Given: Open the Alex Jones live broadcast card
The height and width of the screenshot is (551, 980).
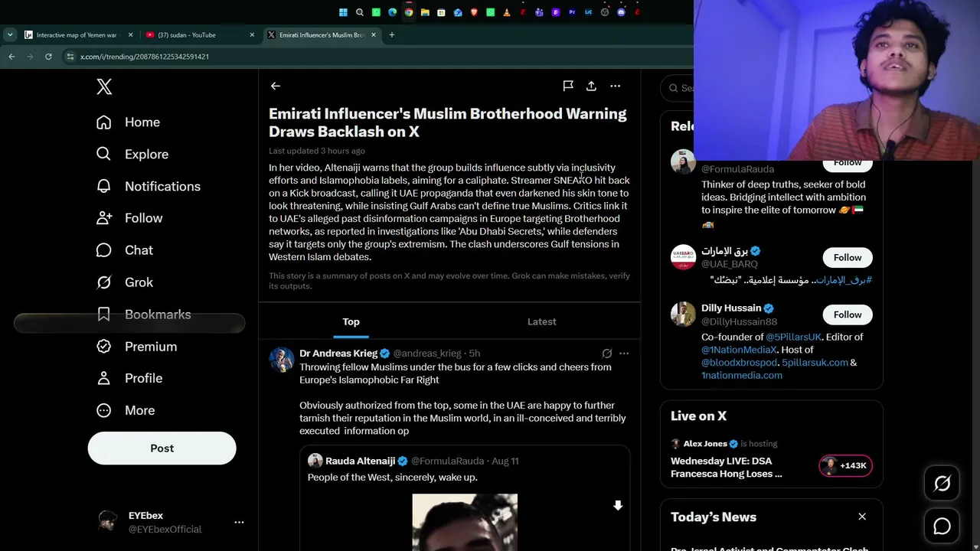Looking at the screenshot, I should coord(771,458).
